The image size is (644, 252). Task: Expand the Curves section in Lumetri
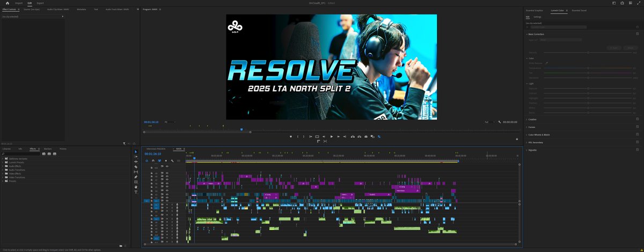527,127
